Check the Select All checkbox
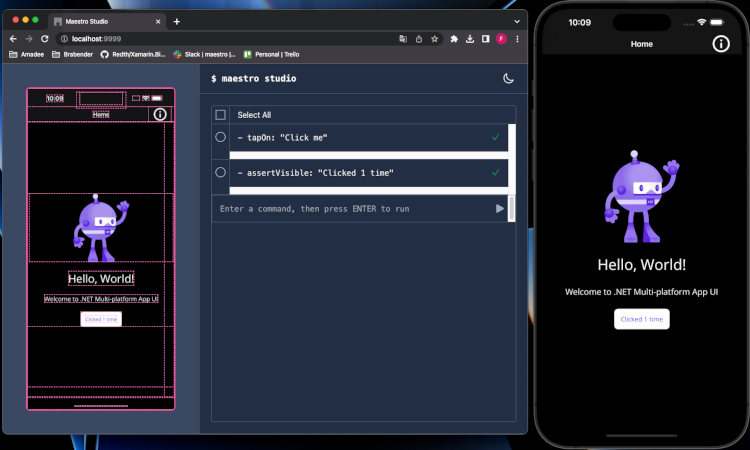The image size is (750, 450). coord(221,115)
